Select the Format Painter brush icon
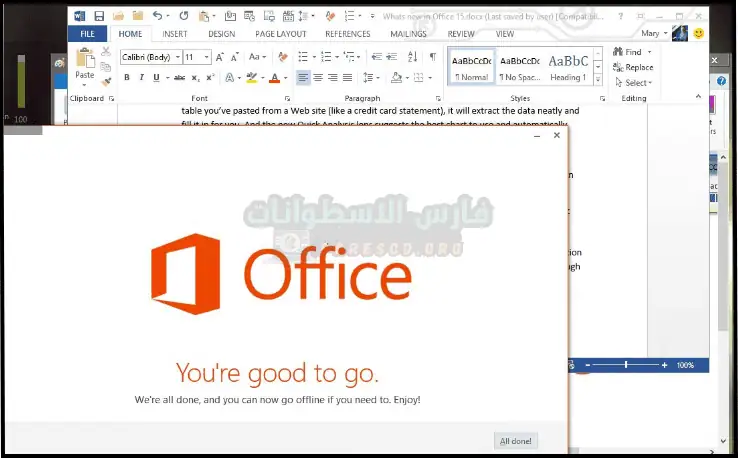 (106, 81)
